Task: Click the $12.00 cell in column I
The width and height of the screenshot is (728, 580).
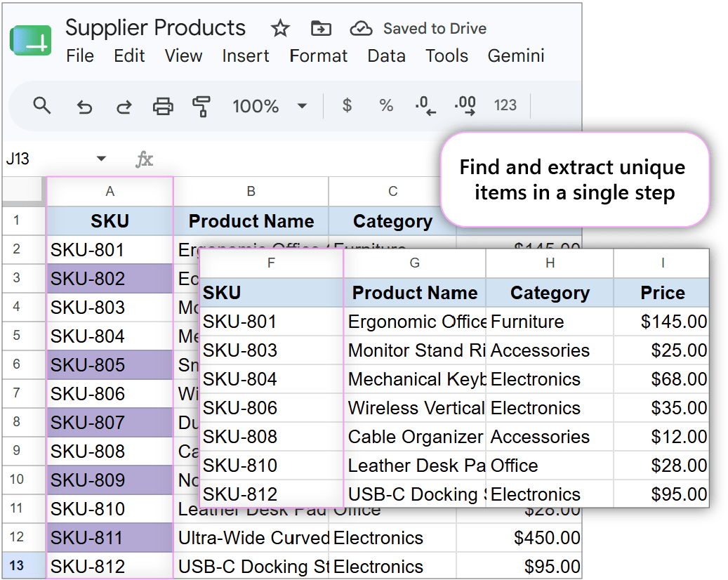Action: pos(663,437)
